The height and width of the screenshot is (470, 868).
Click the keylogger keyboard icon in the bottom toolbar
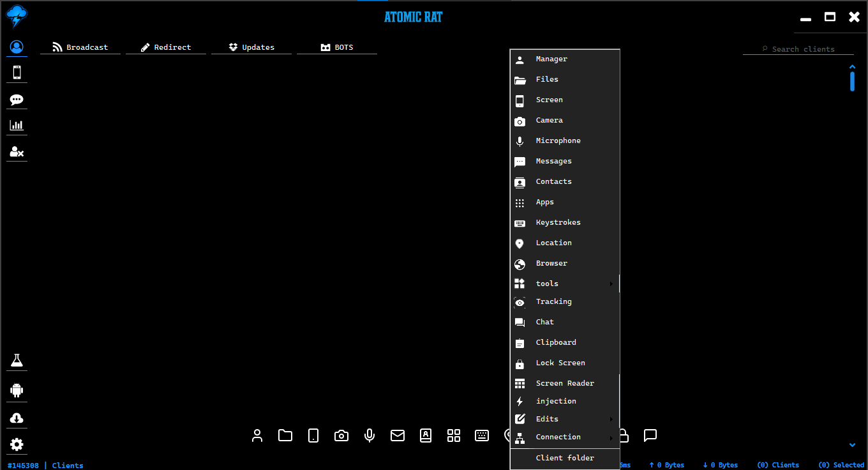(x=482, y=436)
